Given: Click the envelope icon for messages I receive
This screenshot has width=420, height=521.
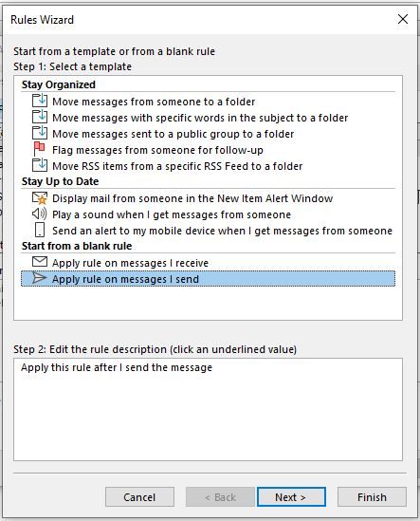Looking at the screenshot, I should point(40,262).
